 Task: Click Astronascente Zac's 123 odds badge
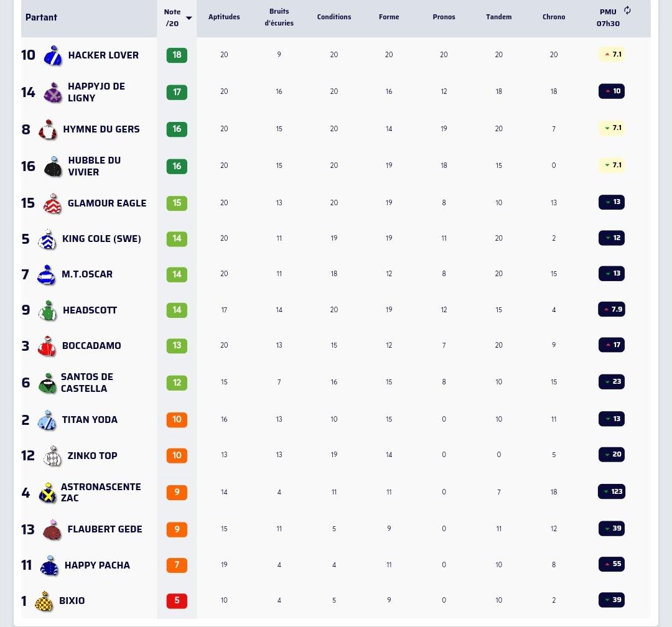pyautogui.click(x=612, y=491)
